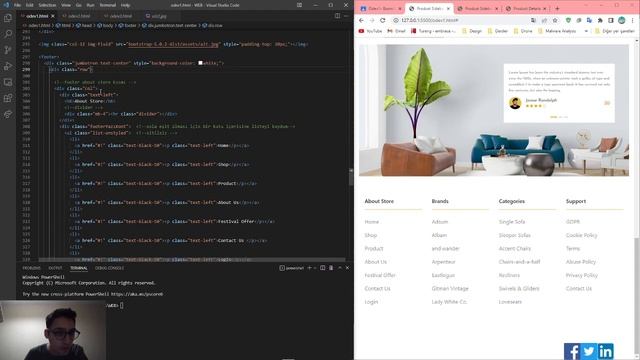
Task: Click the footer breadcrumb item in editor
Action: point(128,25)
